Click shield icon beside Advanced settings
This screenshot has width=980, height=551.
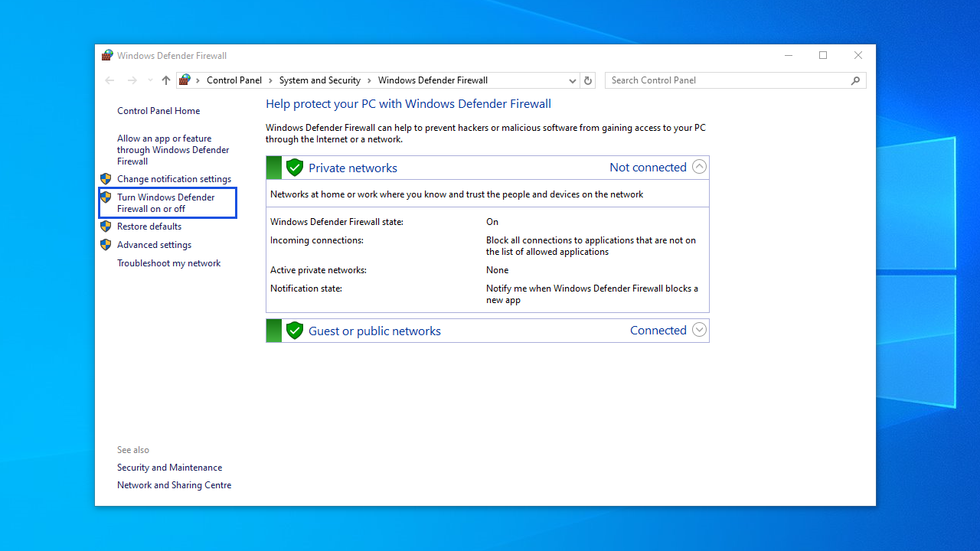click(x=106, y=245)
